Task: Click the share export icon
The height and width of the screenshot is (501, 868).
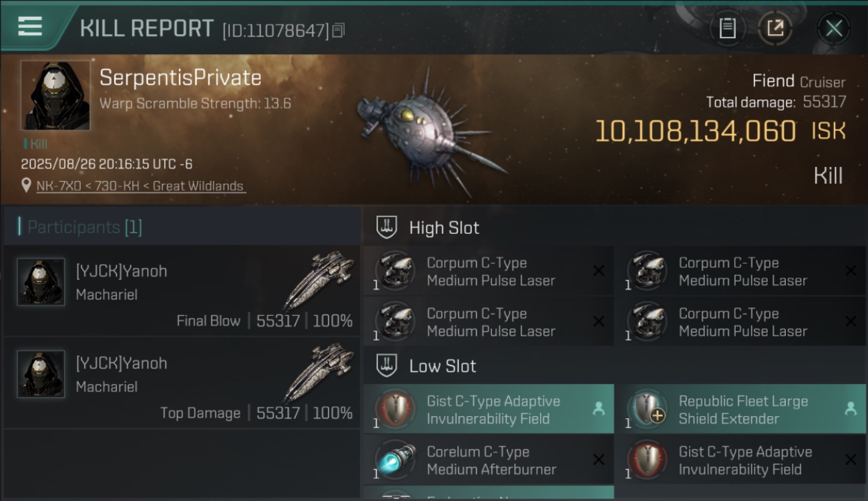Action: (775, 28)
